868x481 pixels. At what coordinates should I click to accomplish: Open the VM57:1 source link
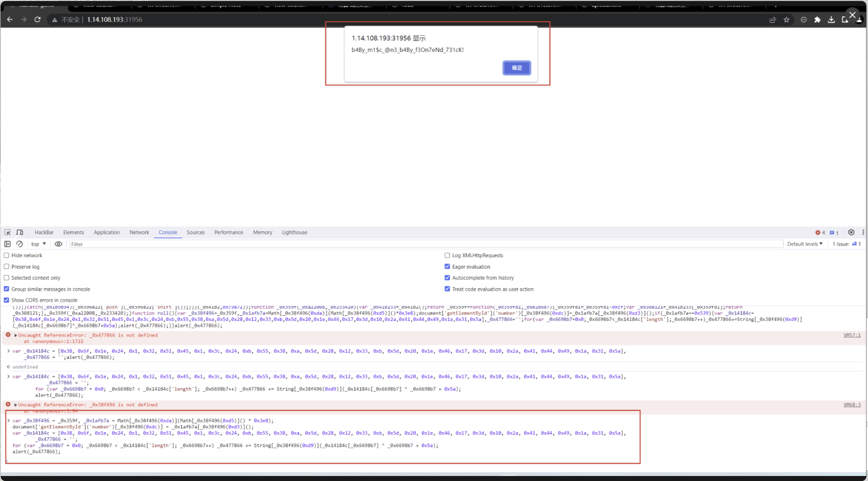pyautogui.click(x=851, y=335)
